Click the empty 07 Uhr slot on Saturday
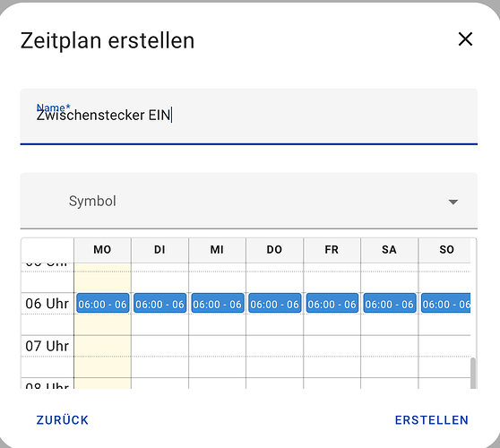This screenshot has width=500, height=448. click(390, 346)
